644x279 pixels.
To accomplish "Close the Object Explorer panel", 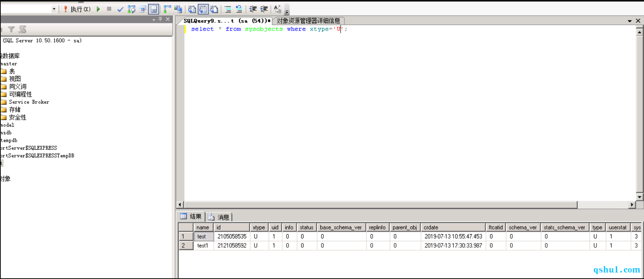I will point(168,19).
